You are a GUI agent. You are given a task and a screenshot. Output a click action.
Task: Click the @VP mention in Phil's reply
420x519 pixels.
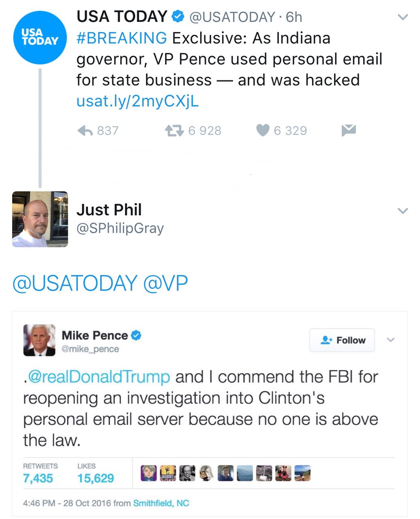coord(165,283)
